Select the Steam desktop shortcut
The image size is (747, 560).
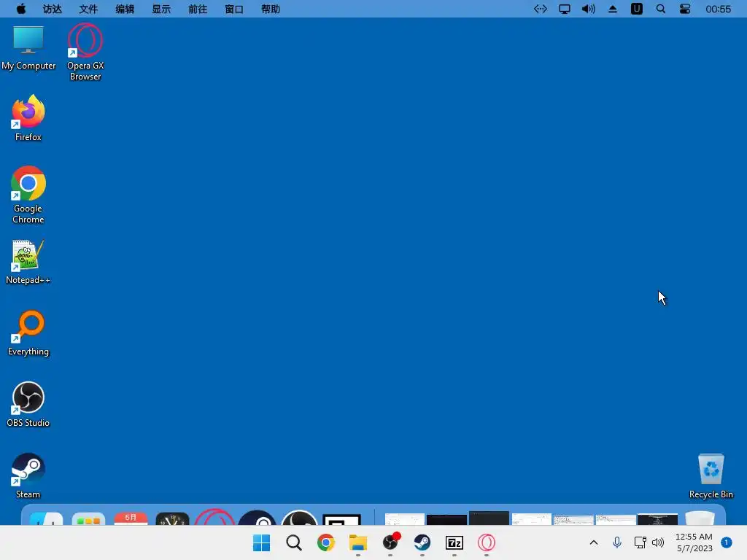pos(28,476)
